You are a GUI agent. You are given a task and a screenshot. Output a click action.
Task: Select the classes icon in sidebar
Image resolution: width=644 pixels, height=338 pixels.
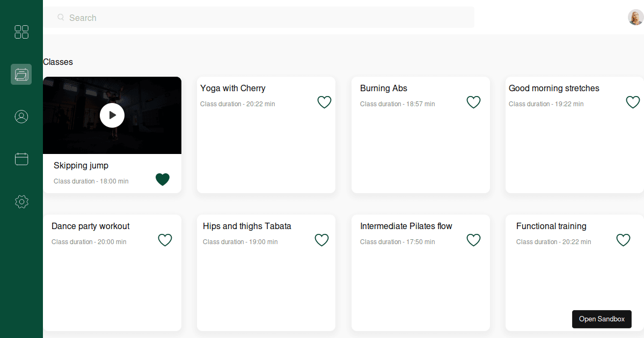pyautogui.click(x=21, y=74)
